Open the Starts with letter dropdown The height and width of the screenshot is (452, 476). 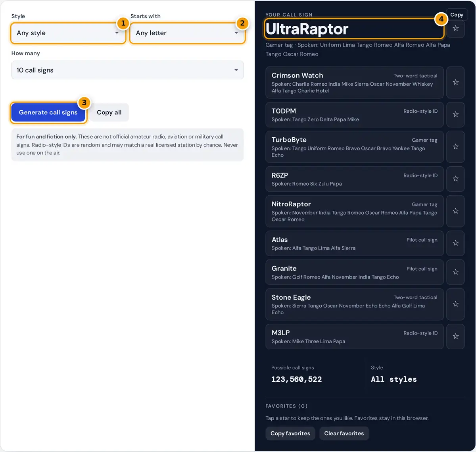point(187,33)
